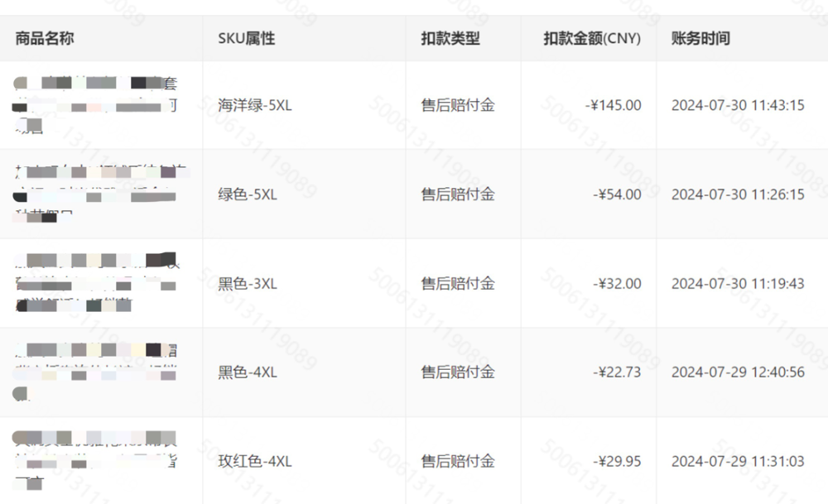Click the 商品名称 column header
Screen dimensions: 828x504
coord(45,39)
